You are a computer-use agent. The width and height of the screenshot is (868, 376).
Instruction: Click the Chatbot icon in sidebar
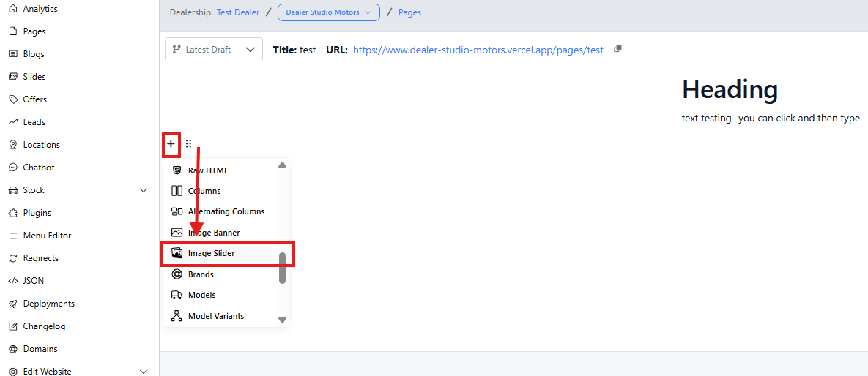(x=12, y=168)
